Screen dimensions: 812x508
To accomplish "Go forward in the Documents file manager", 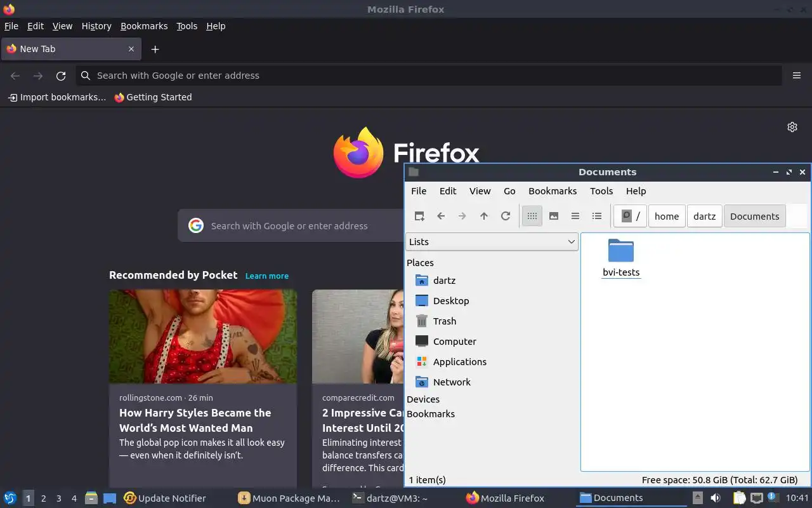I will 462,216.
